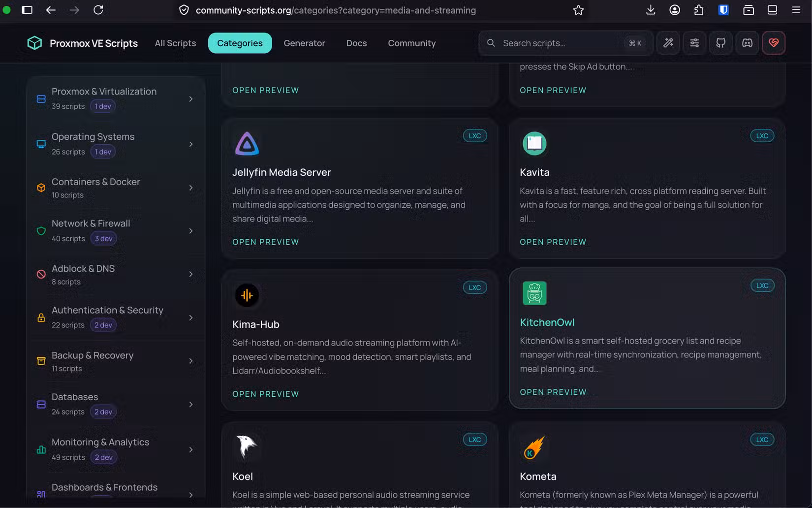The height and width of the screenshot is (508, 812).
Task: Click the Kometa comet logo
Action: tap(534, 447)
